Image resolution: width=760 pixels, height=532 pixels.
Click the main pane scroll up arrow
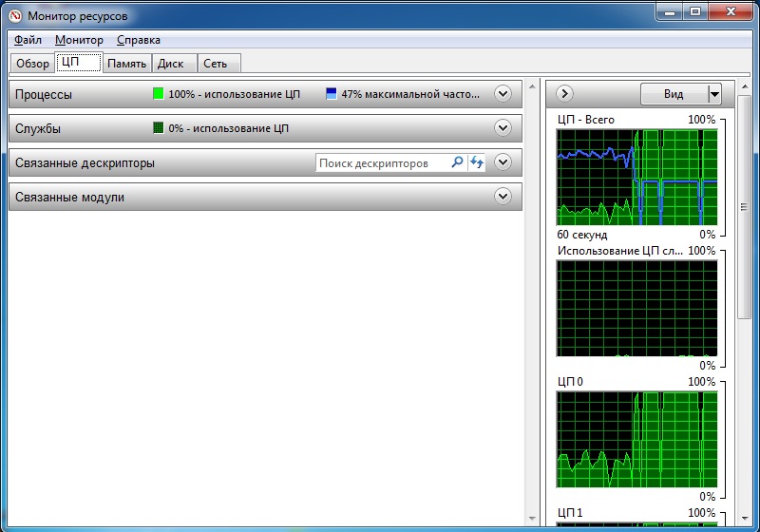coord(532,86)
